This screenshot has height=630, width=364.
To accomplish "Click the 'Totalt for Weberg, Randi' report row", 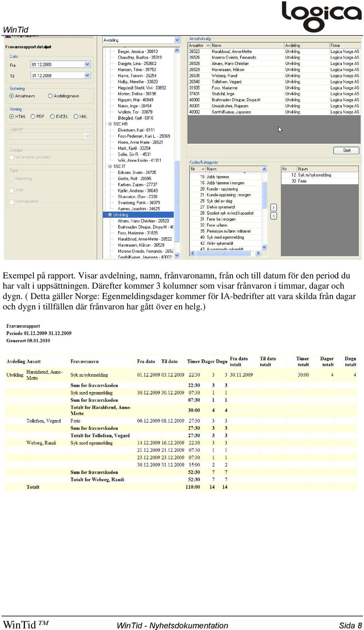I will point(181,480).
